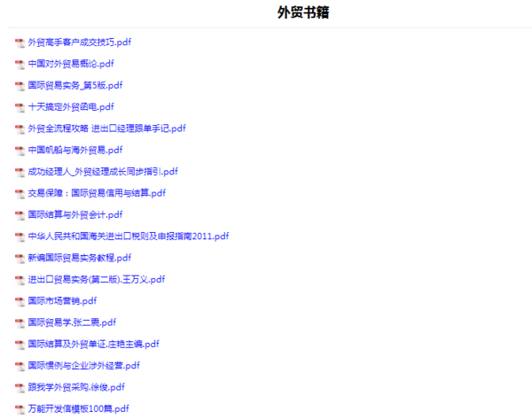Open 外贸高手客户成交技巧.pdf link
This screenshot has height=419, width=532.
click(x=80, y=43)
